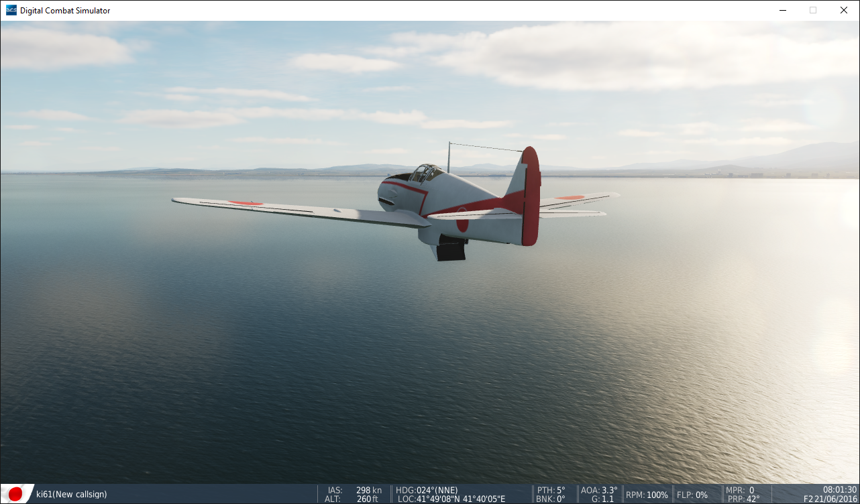Click the antenna mast above the fuselage

pos(449,154)
